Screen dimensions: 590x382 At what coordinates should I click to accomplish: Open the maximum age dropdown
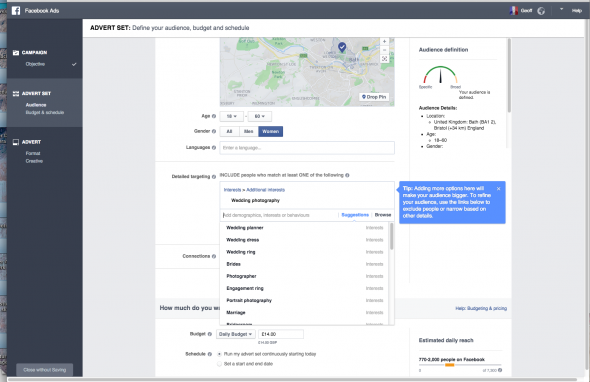tap(260, 116)
